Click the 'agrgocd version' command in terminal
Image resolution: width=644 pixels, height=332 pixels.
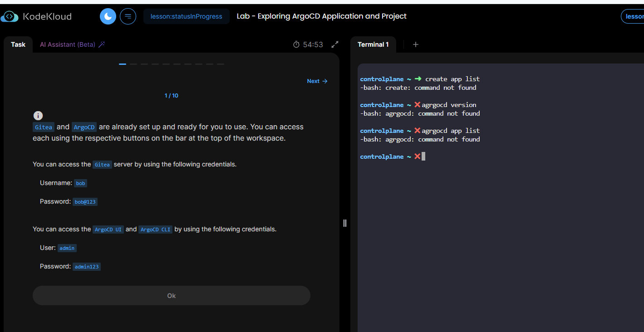[449, 105]
